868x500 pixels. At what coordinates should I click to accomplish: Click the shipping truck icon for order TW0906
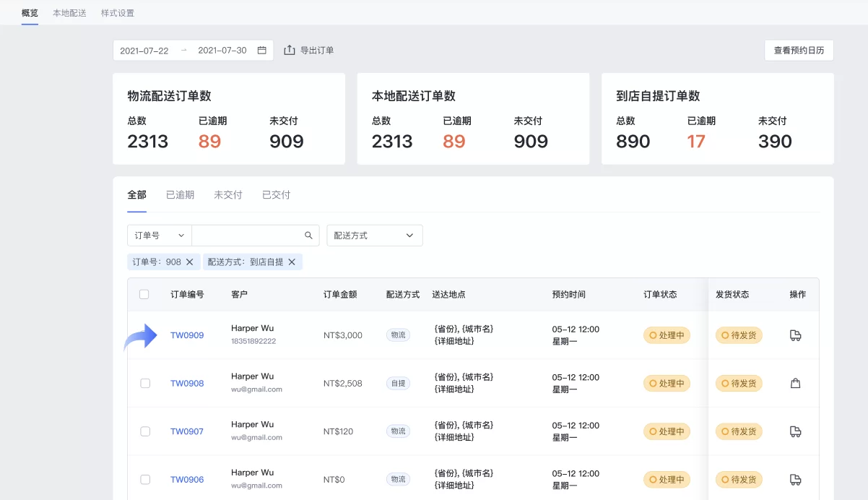pos(796,479)
